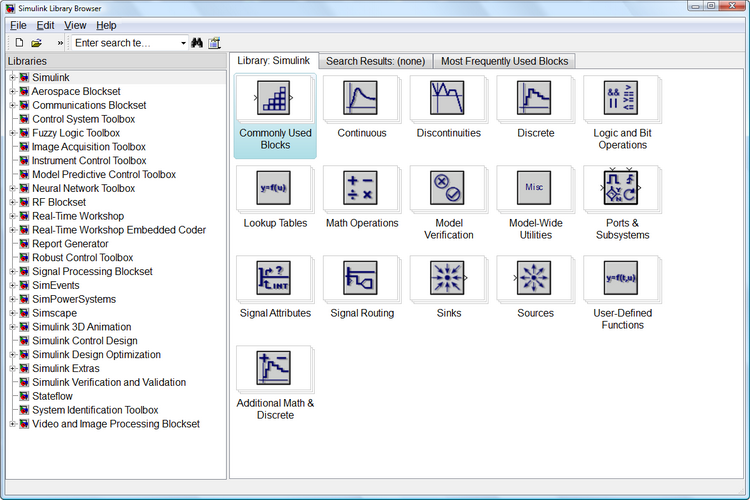Click the binoculars search icon

197,43
